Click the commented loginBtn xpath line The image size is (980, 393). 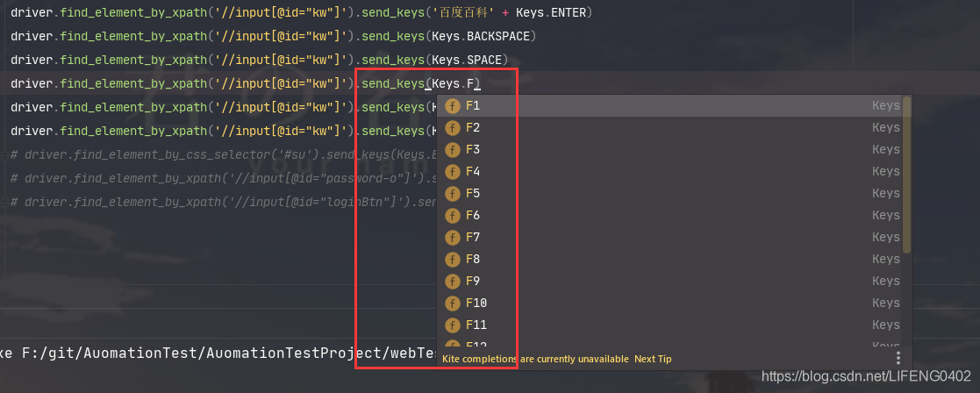[x=223, y=203]
